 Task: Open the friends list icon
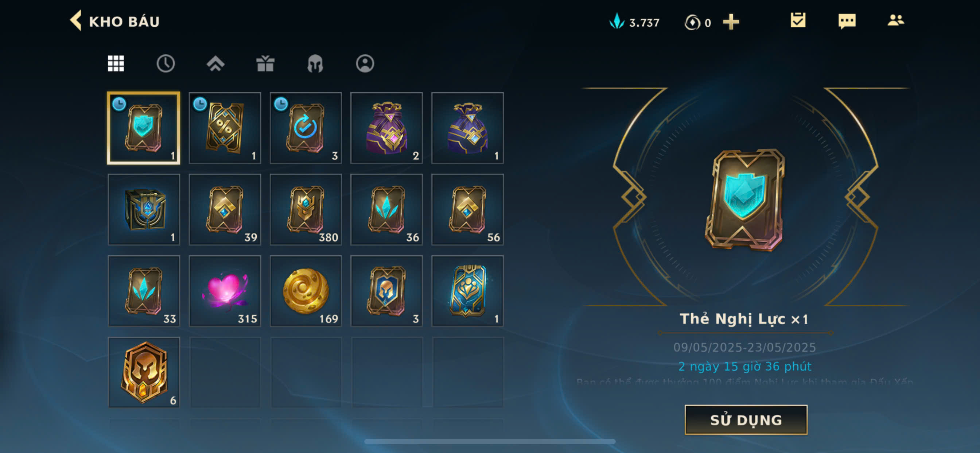pos(895,20)
